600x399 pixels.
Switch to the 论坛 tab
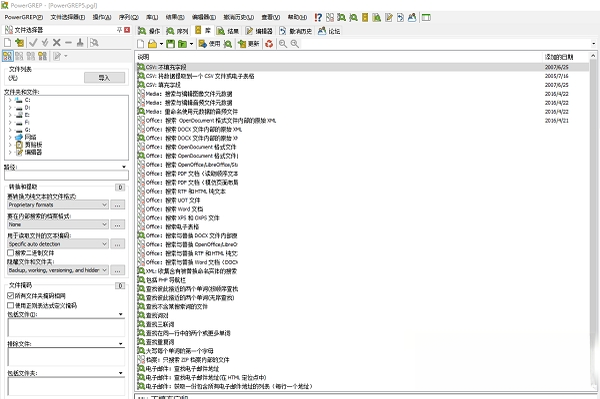pyautogui.click(x=329, y=31)
